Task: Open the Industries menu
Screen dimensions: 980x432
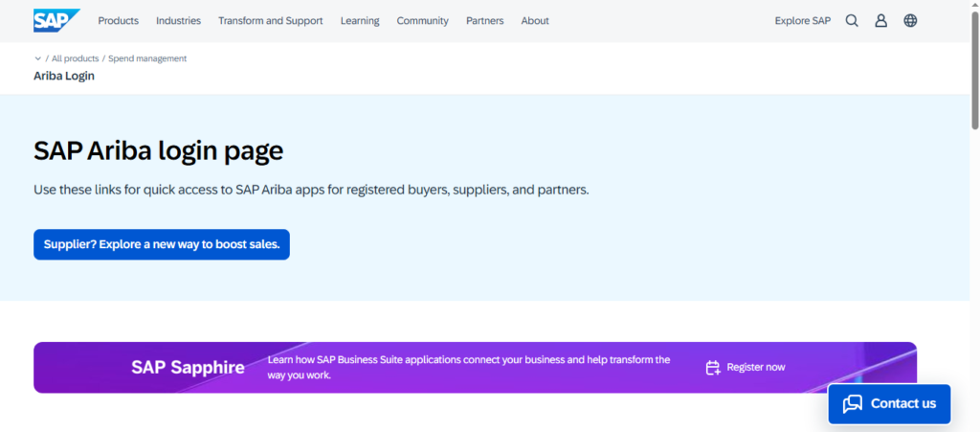Action: (179, 21)
